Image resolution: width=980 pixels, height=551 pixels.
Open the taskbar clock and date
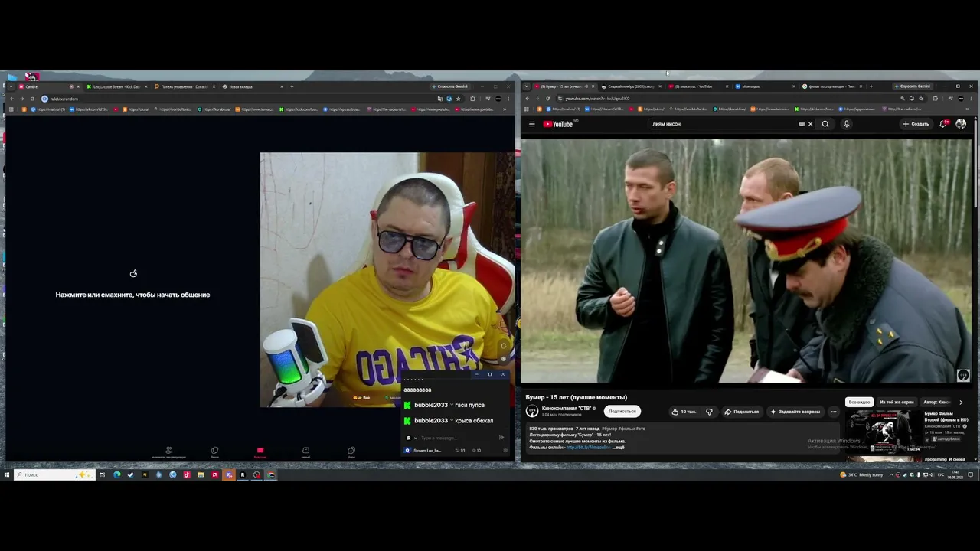click(x=955, y=474)
